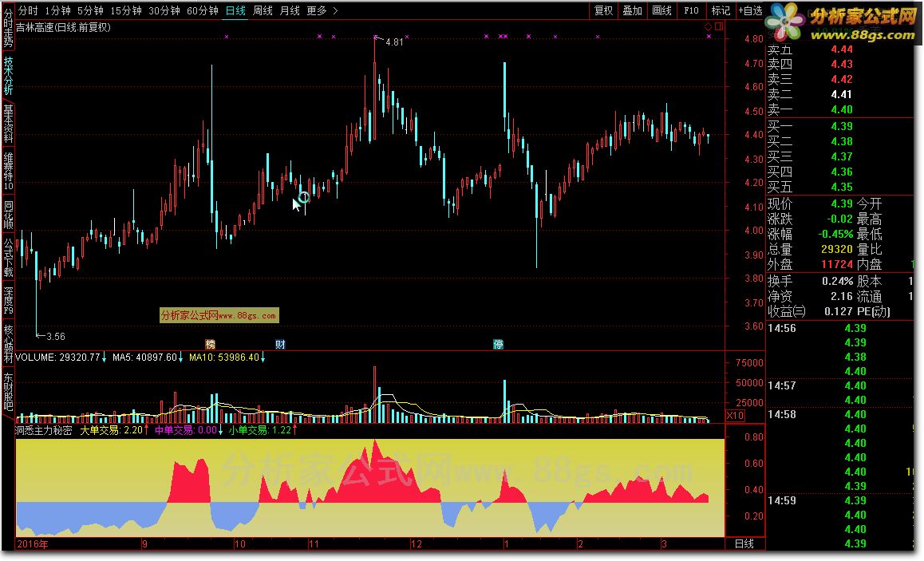Click the up arrow after 小单交易 1.22
Viewport: 924px width, 561px height.
click(x=294, y=430)
